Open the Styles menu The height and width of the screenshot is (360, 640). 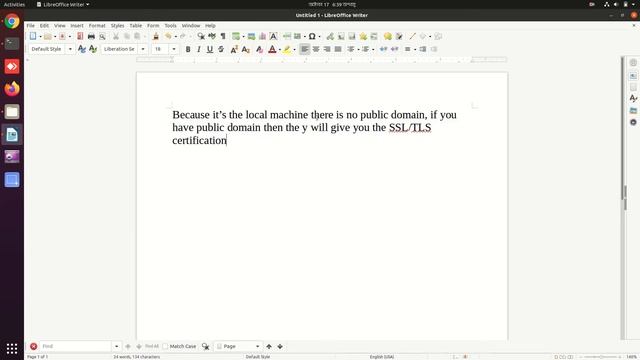118,25
